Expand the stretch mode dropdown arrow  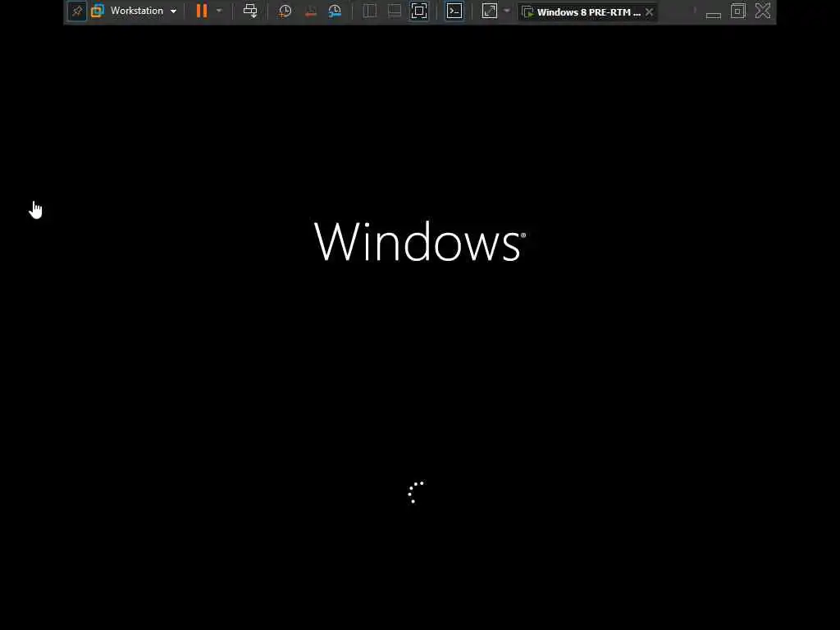coord(507,11)
